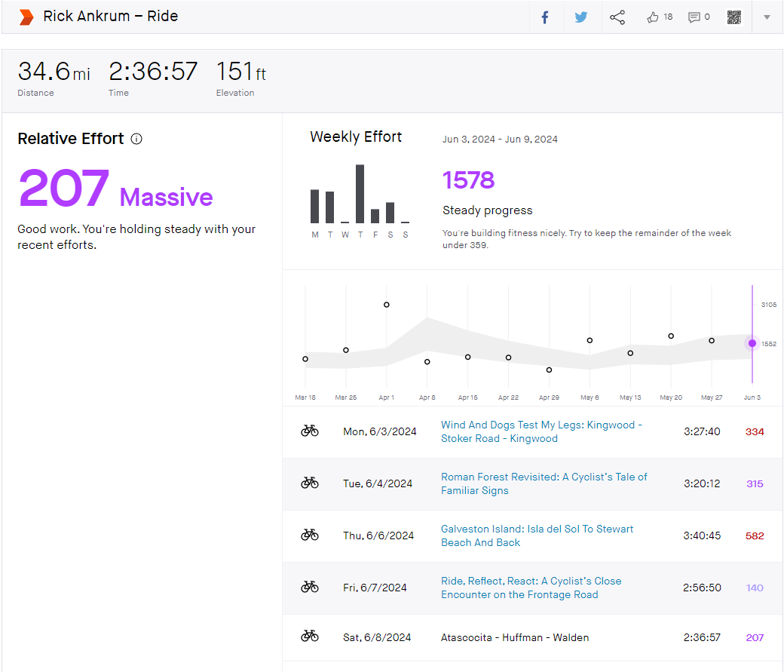Image resolution: width=784 pixels, height=672 pixels.
Task: Click the 1578 weekly effort total
Action: tap(468, 180)
